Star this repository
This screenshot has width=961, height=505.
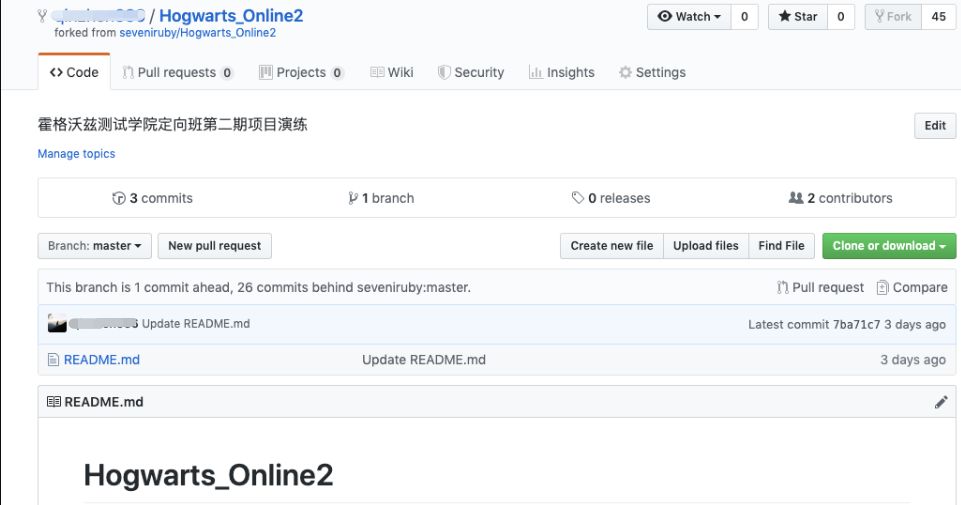pyautogui.click(x=798, y=17)
